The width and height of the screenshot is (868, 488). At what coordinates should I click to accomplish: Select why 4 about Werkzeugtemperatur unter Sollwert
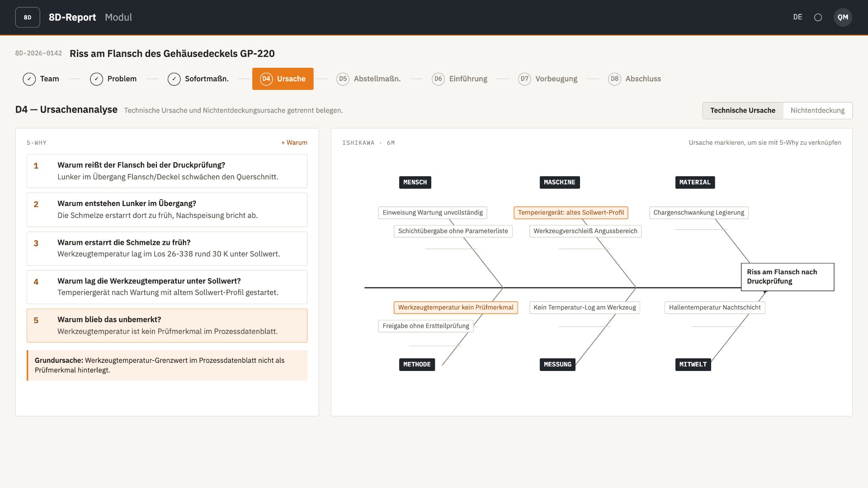click(167, 287)
